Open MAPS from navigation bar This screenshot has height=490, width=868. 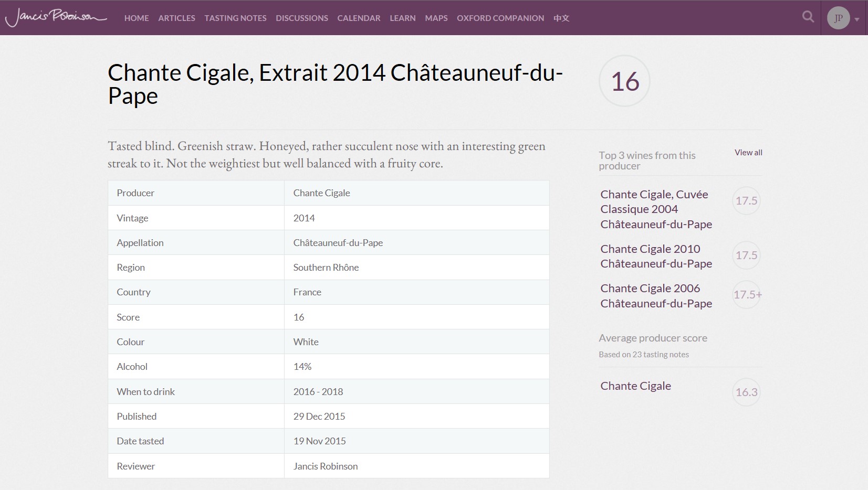coord(436,18)
